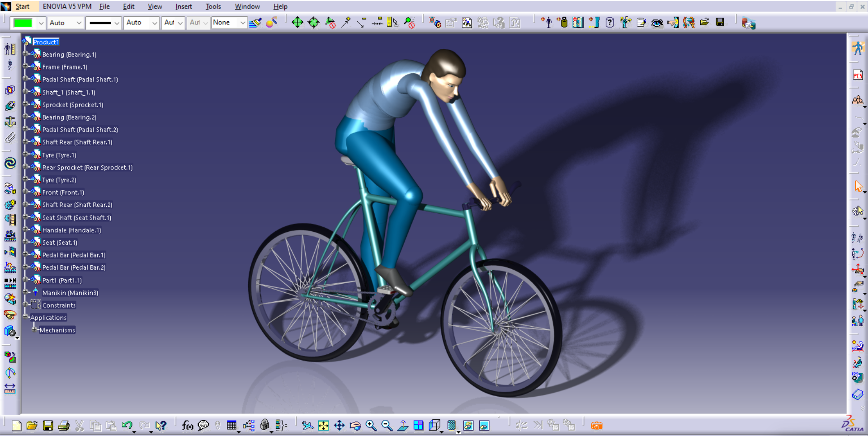The image size is (868, 436).
Task: Open the Tools menu
Action: click(x=213, y=6)
